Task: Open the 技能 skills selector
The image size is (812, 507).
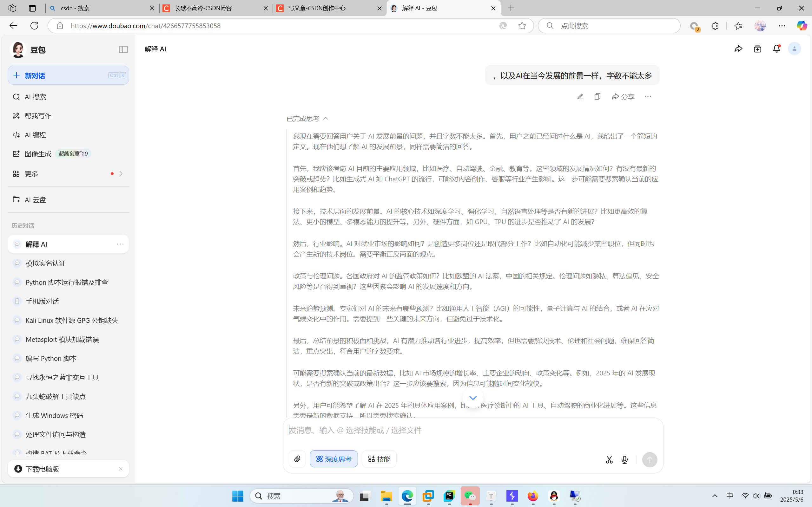Action: 379,459
